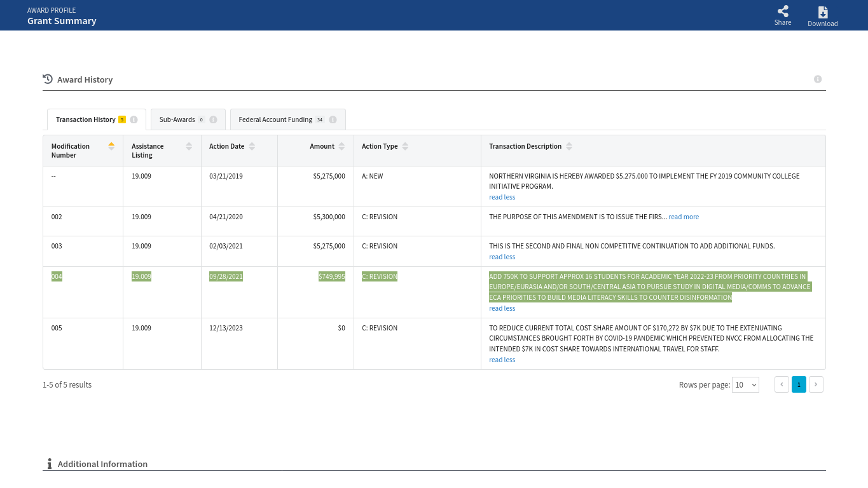Click the Federal Account Funding count badge 34
This screenshot has width=868, height=488.
320,119
